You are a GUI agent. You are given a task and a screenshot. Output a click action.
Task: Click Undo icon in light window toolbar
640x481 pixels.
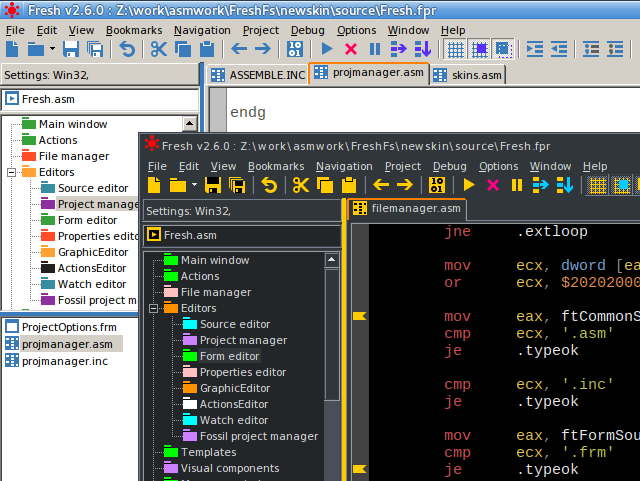tap(127, 49)
